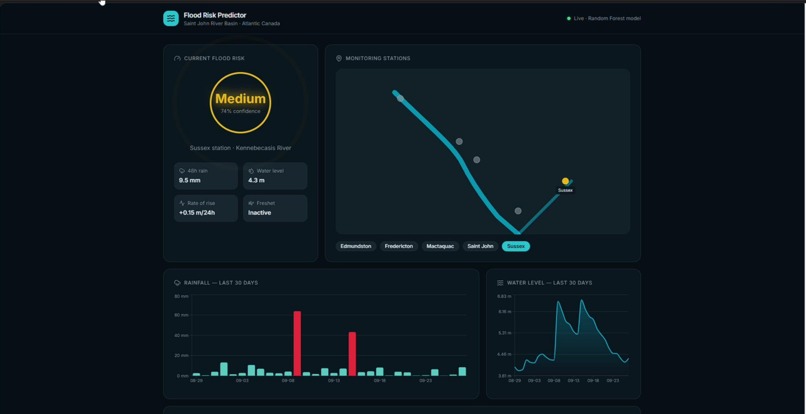806x414 pixels.
Task: Click the Flood Risk Predictor wave logo
Action: pos(171,19)
